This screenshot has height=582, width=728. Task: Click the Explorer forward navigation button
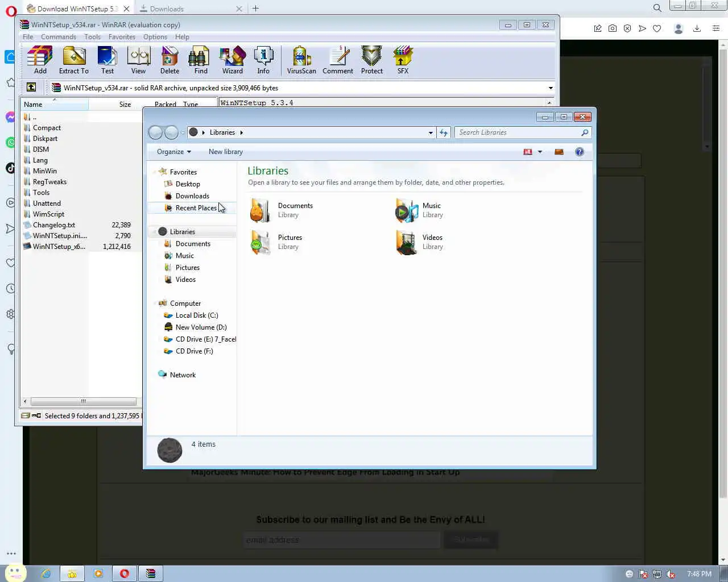coord(171,132)
